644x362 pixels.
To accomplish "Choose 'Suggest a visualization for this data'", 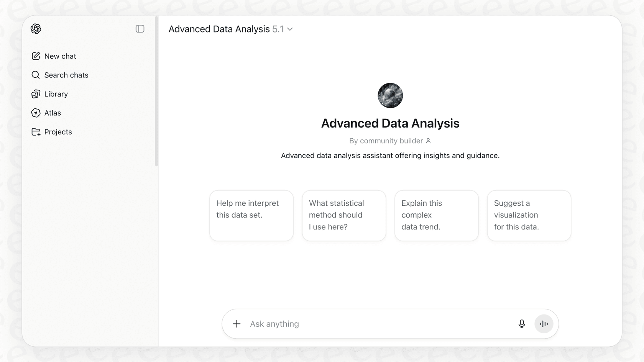I will pyautogui.click(x=529, y=215).
